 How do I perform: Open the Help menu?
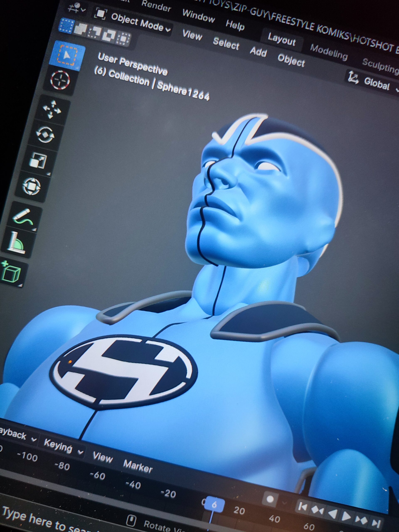point(235,25)
